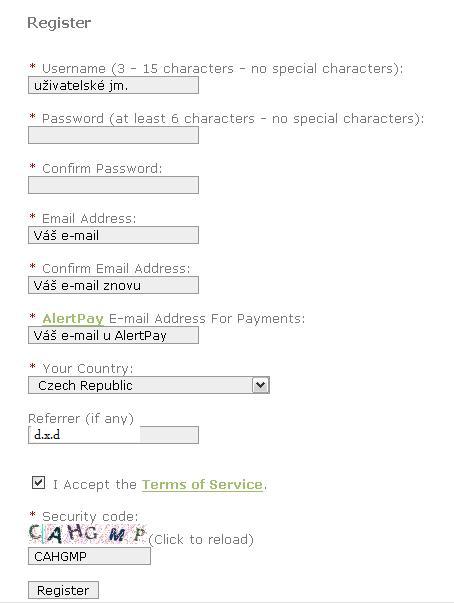
Task: Toggle the Accept Terms of Service checkbox
Action: (38, 483)
